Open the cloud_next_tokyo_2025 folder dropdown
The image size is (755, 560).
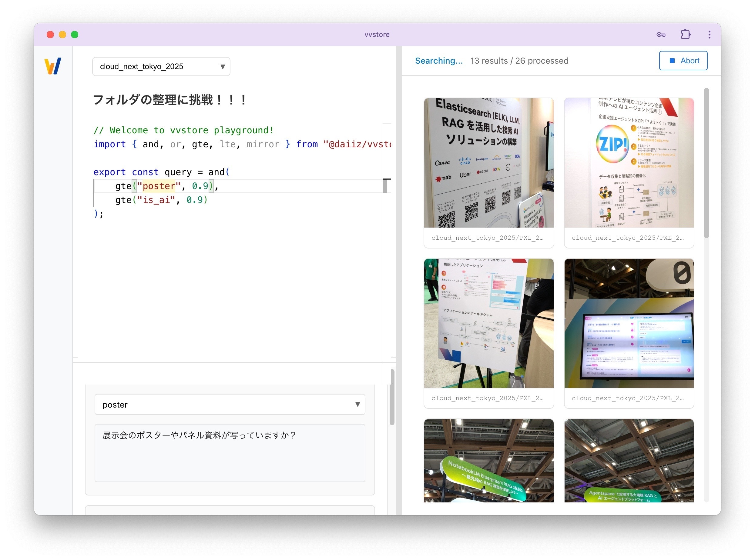pyautogui.click(x=161, y=66)
